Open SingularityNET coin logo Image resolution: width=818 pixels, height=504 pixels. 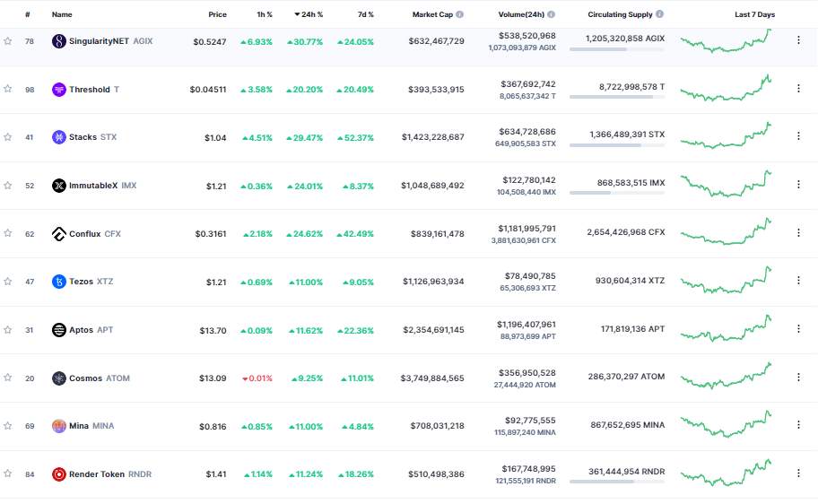(59, 41)
